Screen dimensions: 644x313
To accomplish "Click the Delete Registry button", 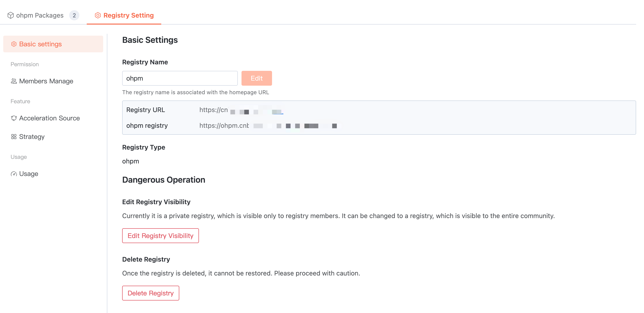I will pyautogui.click(x=151, y=293).
